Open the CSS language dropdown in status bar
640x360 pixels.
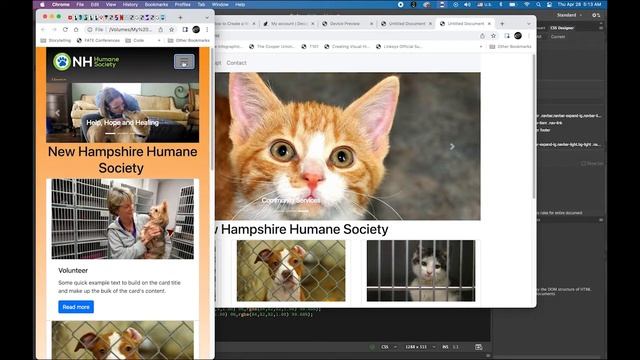[389, 347]
